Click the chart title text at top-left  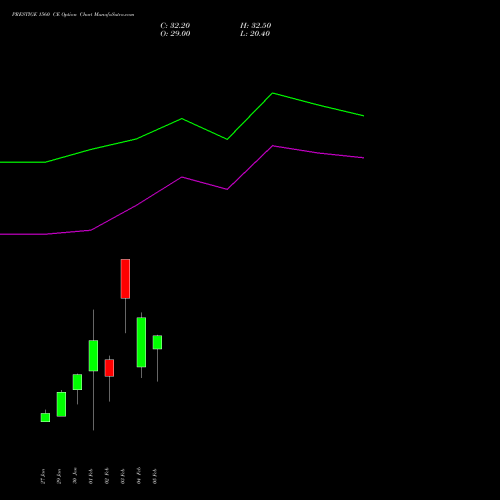[73, 15]
